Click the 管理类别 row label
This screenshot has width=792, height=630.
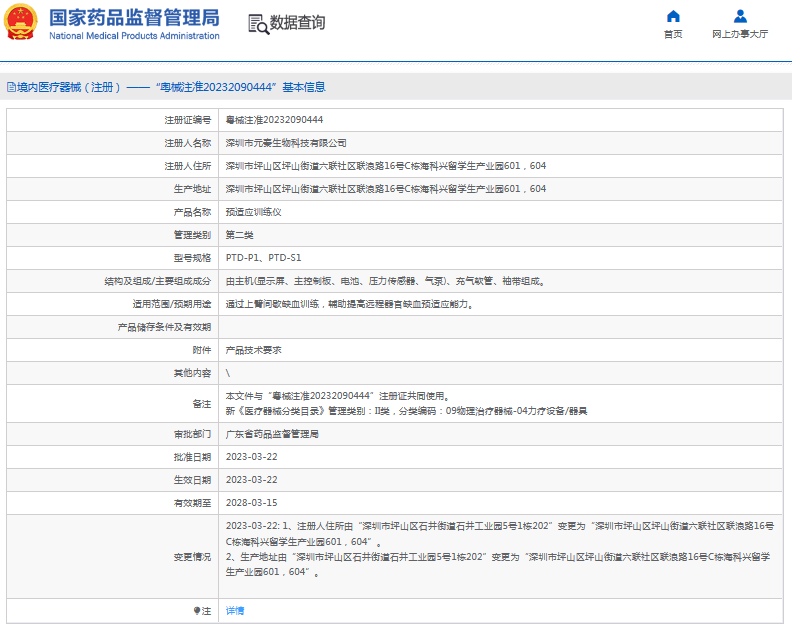tap(192, 235)
